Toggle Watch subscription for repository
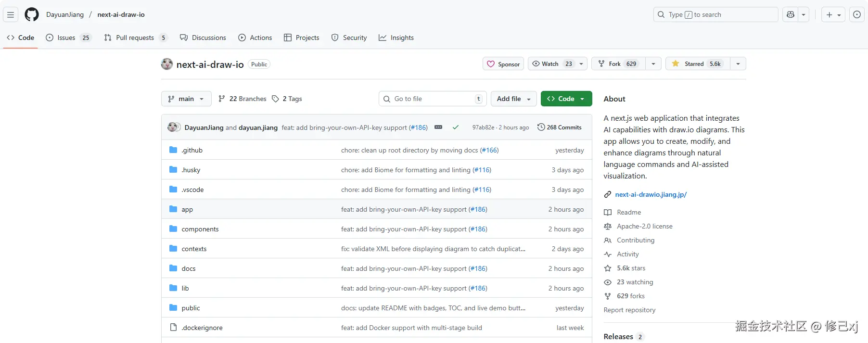The image size is (868, 343). click(551, 64)
